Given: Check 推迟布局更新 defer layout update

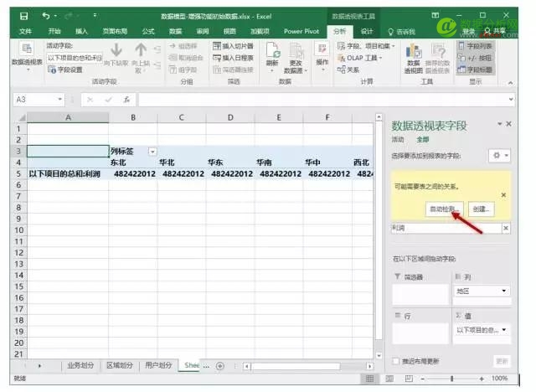Looking at the screenshot, I should pos(396,361).
